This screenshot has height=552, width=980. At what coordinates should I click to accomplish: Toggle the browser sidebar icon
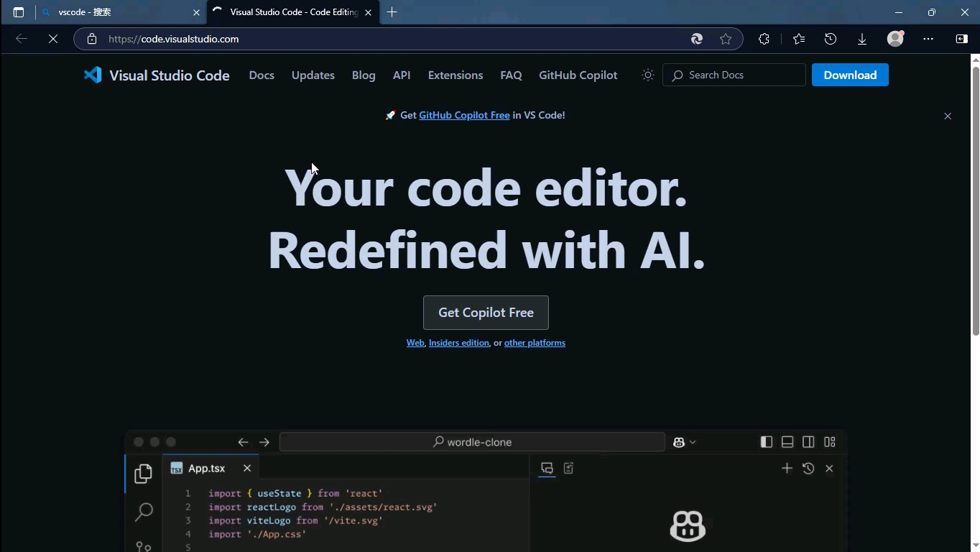coord(961,39)
